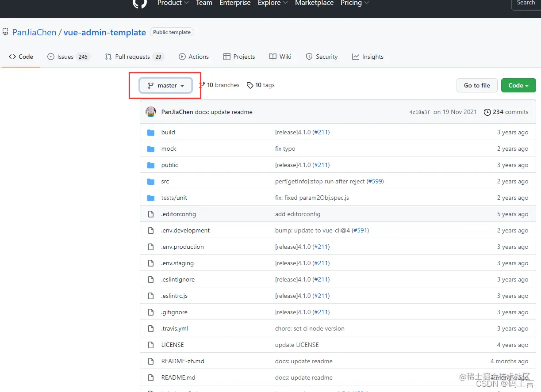Open Enterprise in the top navigation
541x392 pixels.
tap(235, 3)
